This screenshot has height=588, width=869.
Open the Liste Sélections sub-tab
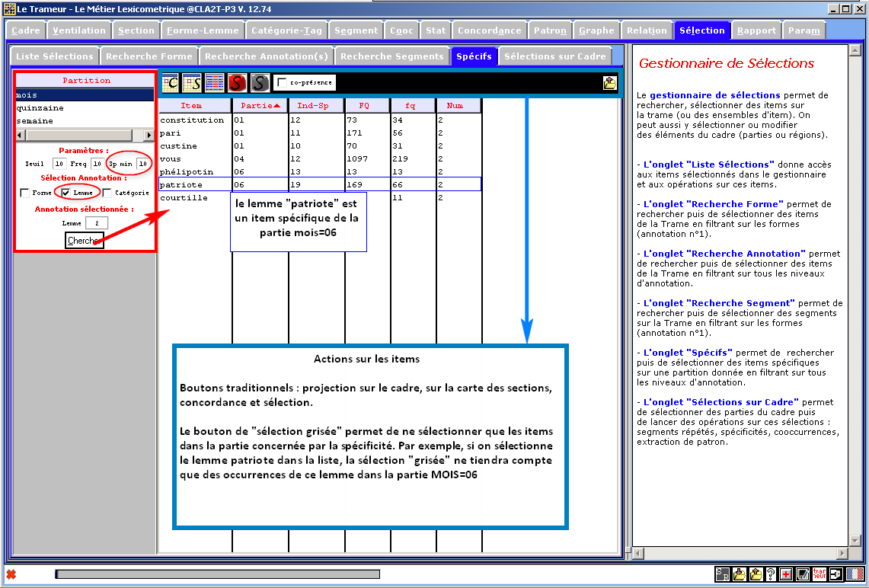(x=54, y=56)
